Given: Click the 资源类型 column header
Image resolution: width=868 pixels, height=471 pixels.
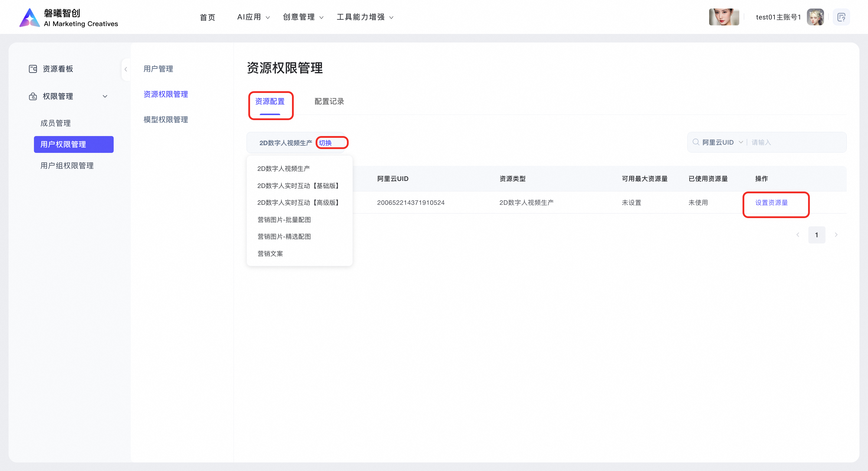Looking at the screenshot, I should tap(513, 179).
